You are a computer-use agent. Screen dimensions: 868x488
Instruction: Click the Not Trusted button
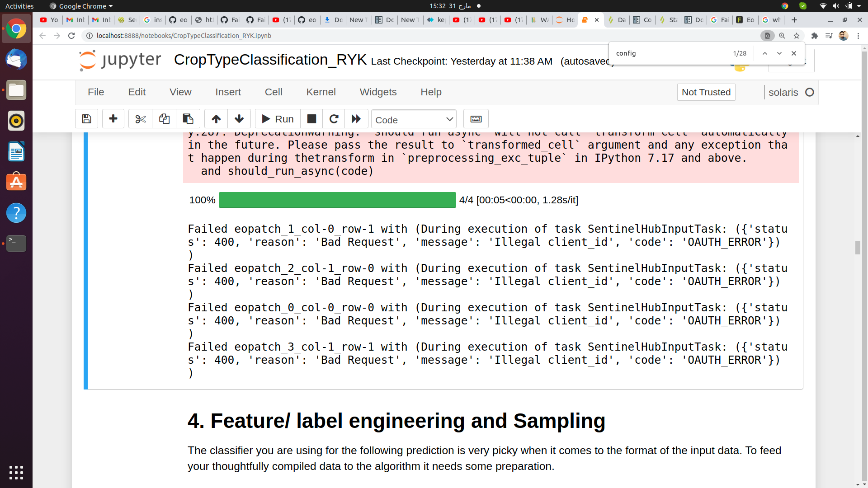tap(706, 92)
